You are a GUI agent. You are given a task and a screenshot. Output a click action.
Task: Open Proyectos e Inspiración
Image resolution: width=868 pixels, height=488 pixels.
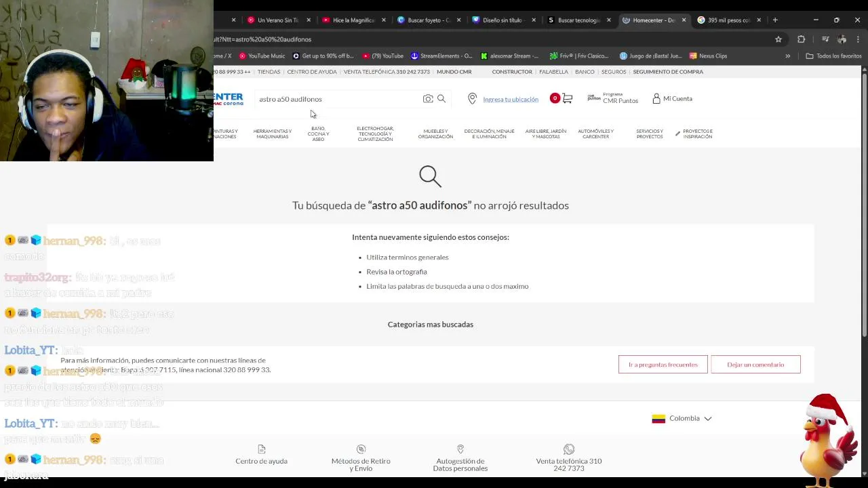tap(694, 134)
